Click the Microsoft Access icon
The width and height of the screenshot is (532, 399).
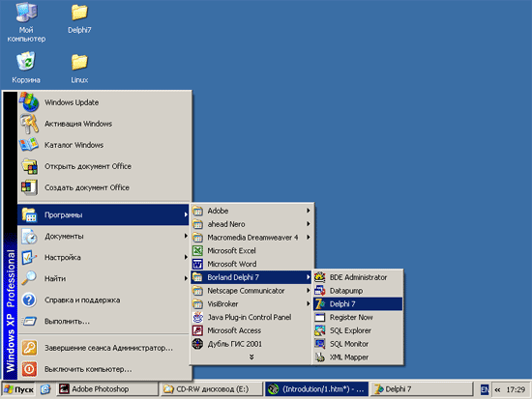point(197,330)
